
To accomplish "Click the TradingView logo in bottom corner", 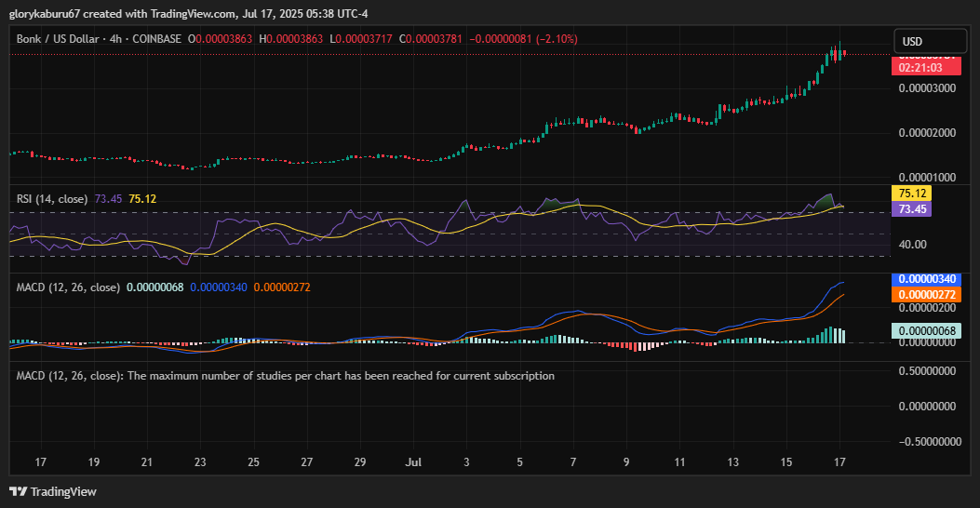I will click(53, 491).
